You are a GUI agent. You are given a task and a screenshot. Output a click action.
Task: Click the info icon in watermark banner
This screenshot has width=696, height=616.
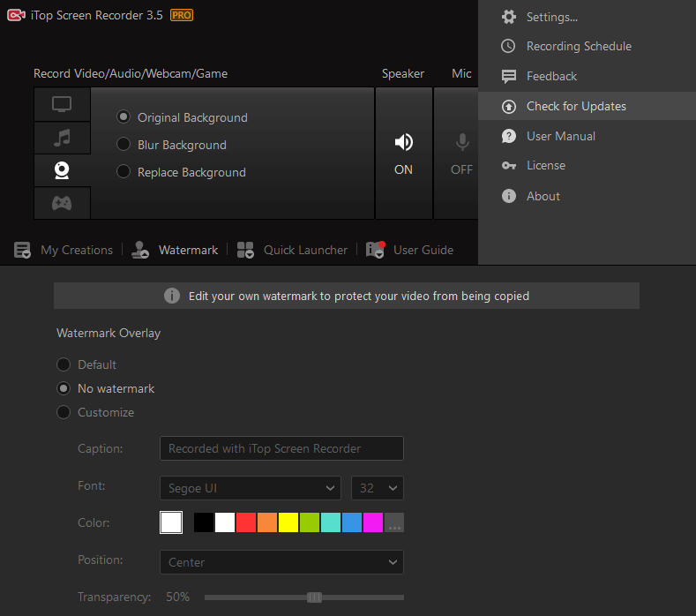172,296
